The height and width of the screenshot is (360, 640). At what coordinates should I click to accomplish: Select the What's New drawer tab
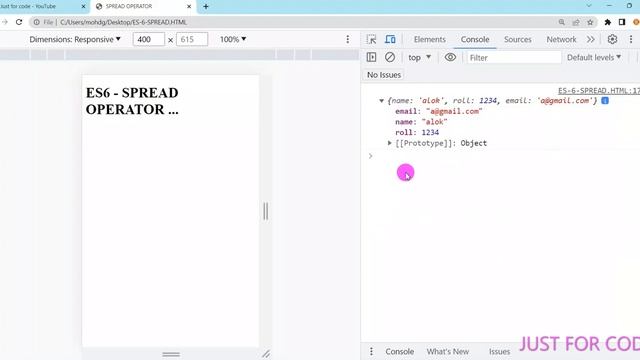pos(448,351)
